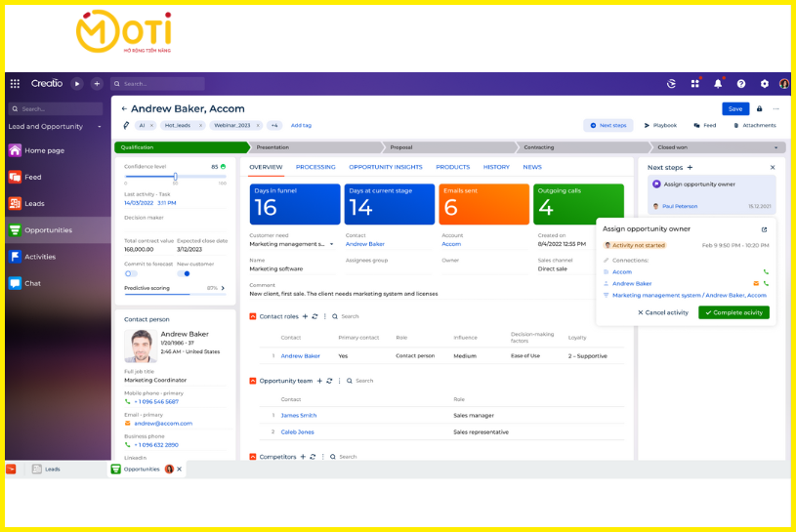Click the Complete activity button
The width and height of the screenshot is (796, 532).
pos(733,312)
